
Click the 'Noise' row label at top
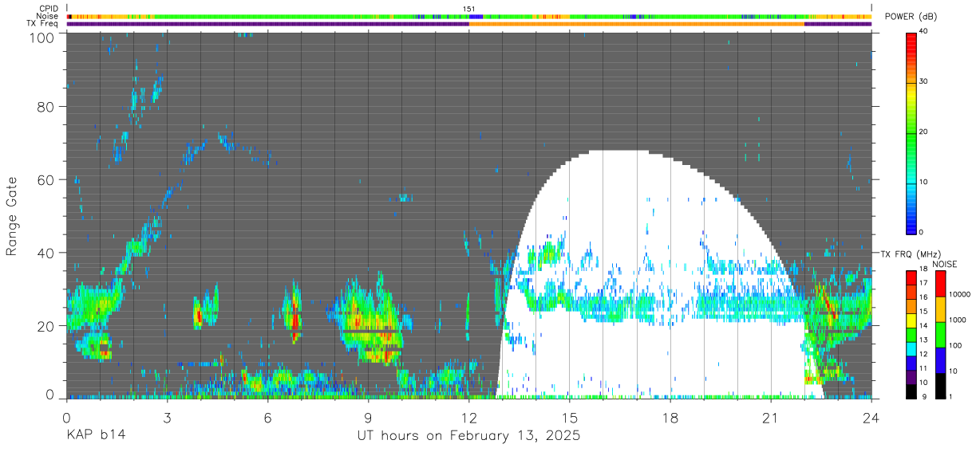(48, 16)
